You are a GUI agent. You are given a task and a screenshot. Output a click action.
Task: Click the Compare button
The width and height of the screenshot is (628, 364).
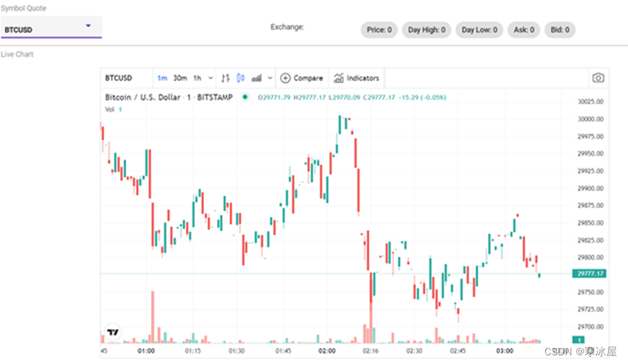click(x=301, y=78)
